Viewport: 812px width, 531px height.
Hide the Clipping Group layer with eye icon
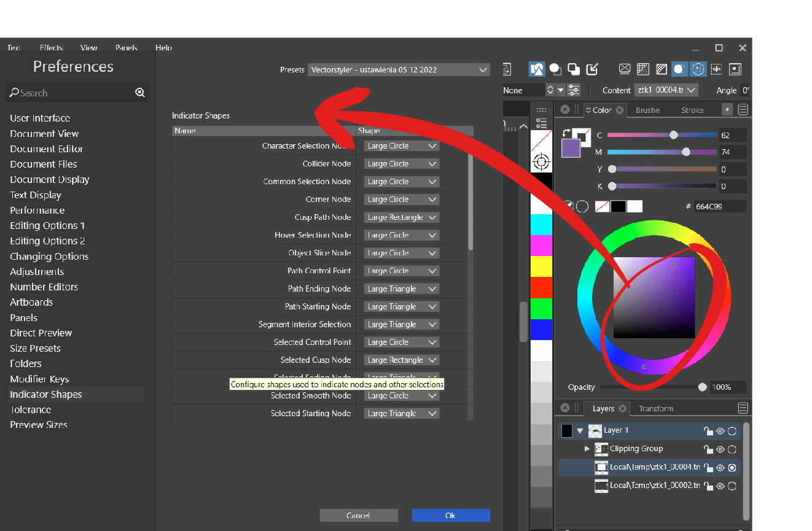click(x=720, y=449)
